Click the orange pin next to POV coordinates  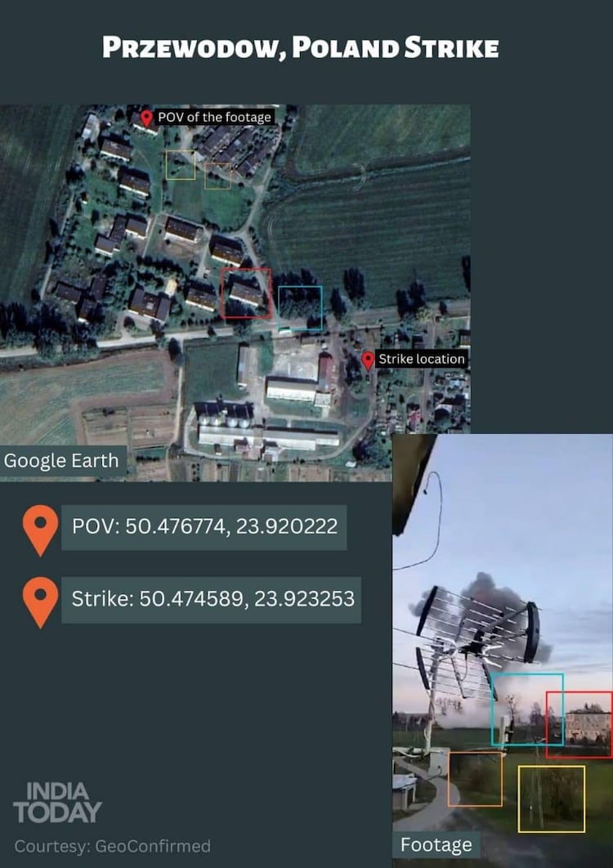click(40, 530)
